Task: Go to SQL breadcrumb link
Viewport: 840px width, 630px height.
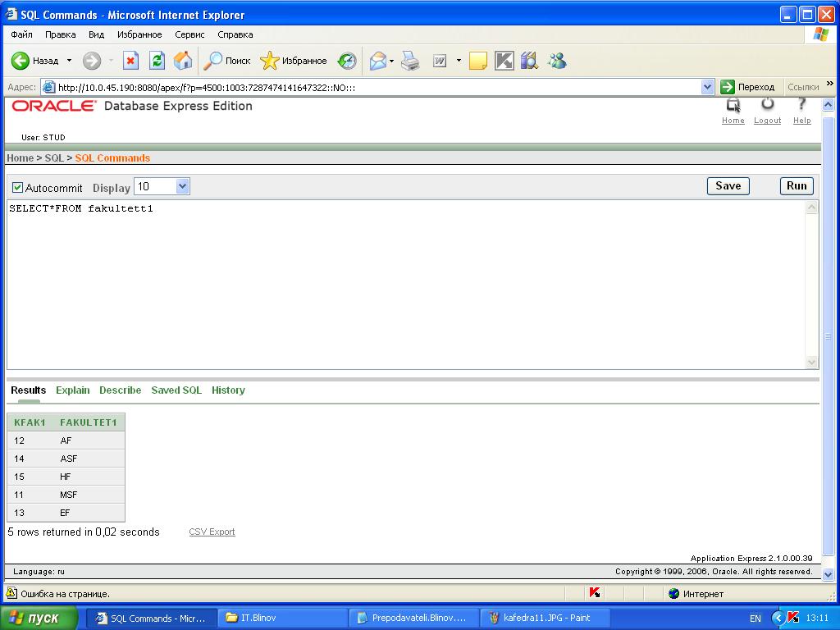Action: point(54,158)
